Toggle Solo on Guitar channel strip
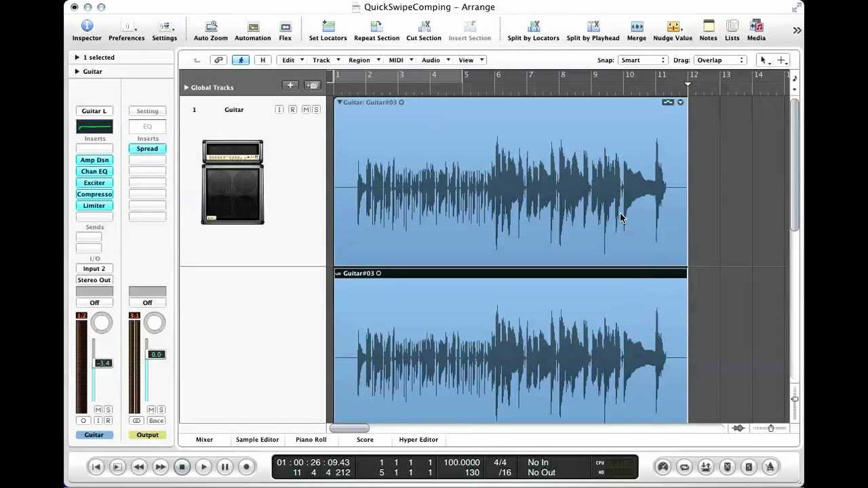Viewport: 868px width, 488px height. (108, 410)
